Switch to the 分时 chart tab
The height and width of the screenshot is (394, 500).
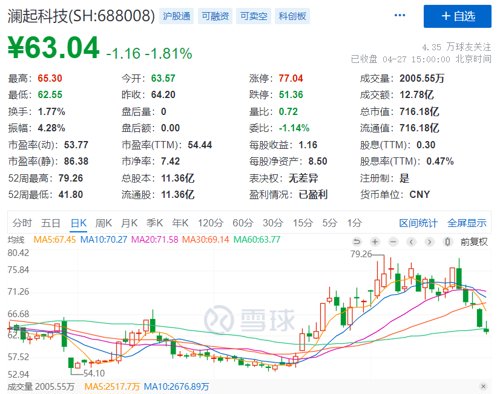pyautogui.click(x=22, y=223)
